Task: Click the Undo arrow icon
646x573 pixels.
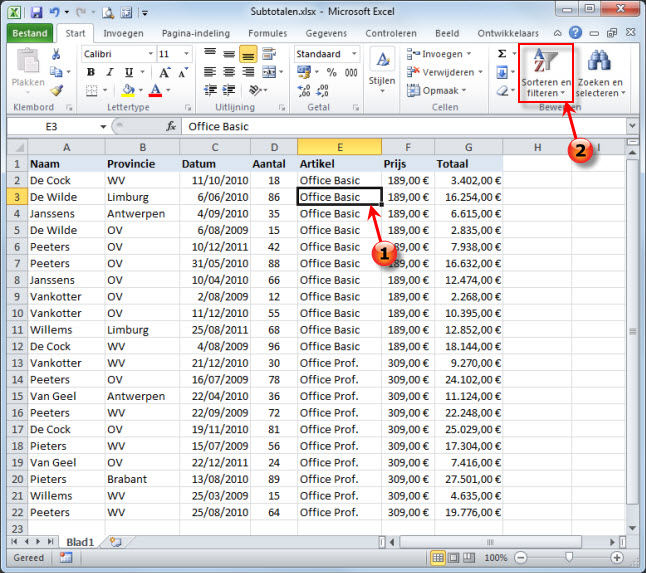Action: click(x=55, y=12)
